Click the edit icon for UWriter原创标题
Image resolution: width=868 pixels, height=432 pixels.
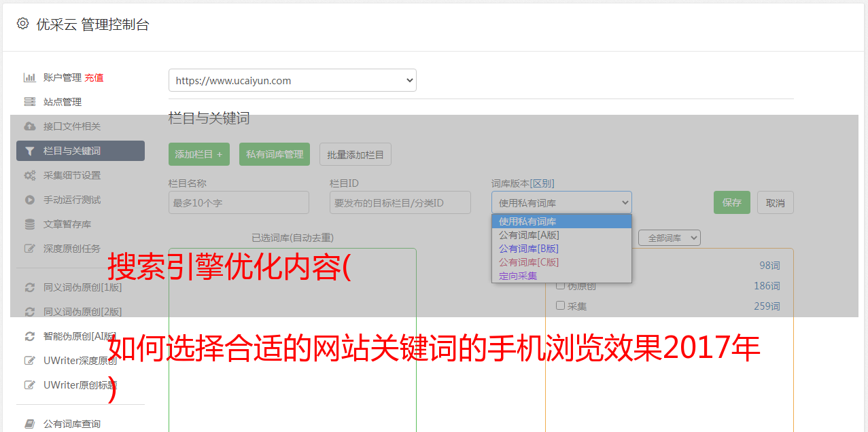click(x=29, y=385)
